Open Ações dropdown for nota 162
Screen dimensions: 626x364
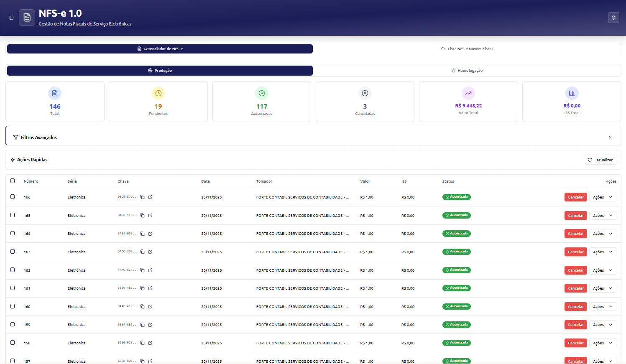(603, 270)
